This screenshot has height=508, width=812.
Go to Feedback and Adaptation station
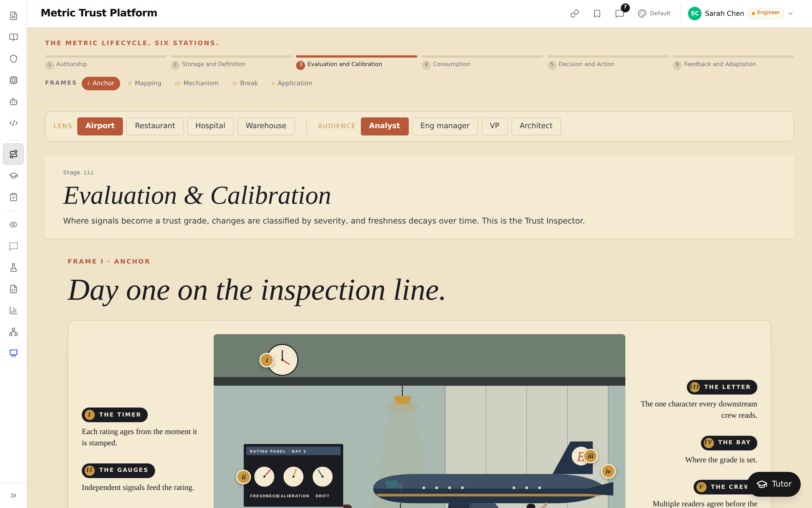click(x=733, y=62)
